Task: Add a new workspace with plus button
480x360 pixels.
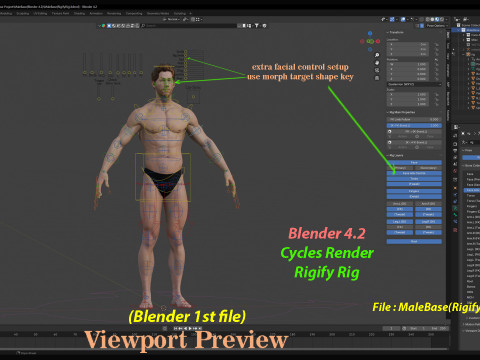Action: [190, 14]
